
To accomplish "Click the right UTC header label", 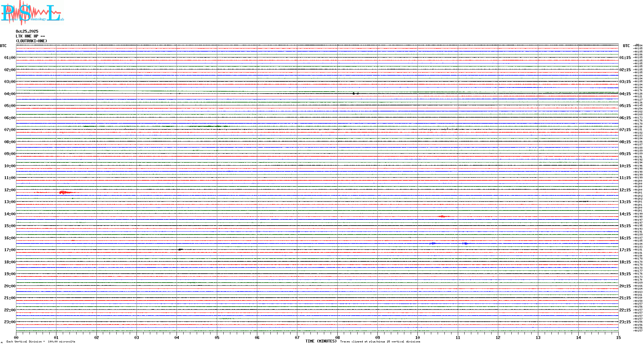I will point(626,46).
